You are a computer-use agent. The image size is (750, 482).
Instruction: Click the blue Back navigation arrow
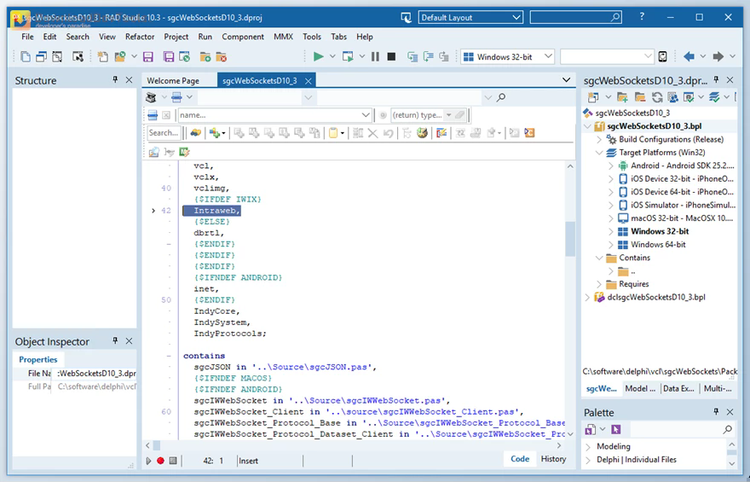coord(689,56)
